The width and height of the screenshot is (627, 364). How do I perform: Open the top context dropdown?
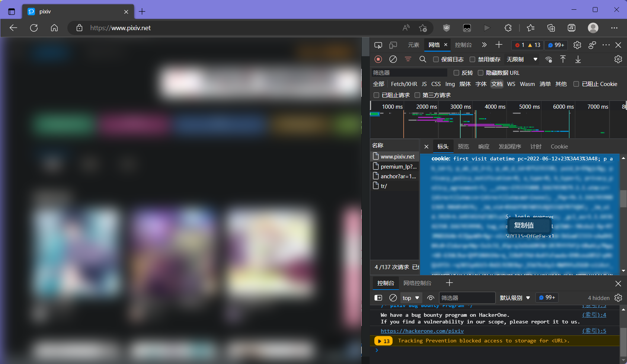(410, 298)
